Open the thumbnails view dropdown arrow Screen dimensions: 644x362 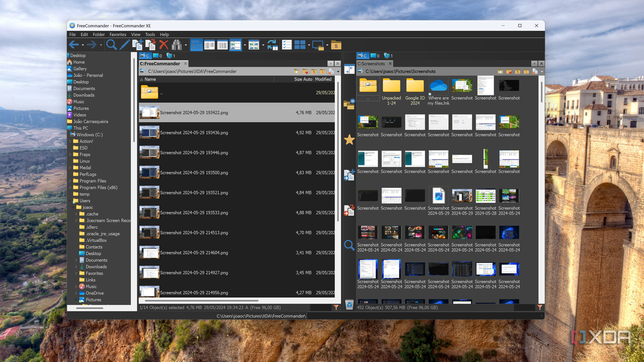pyautogui.click(x=263, y=45)
